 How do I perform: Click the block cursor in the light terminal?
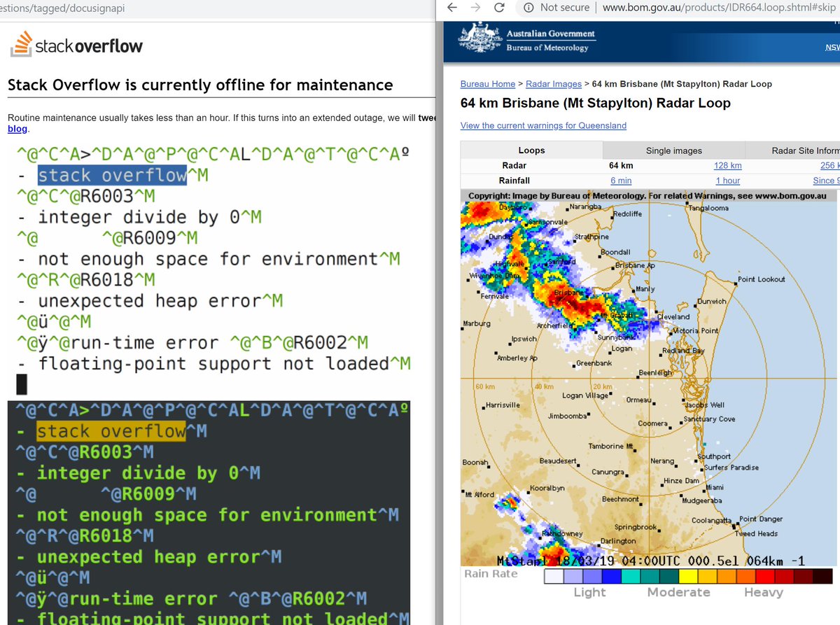coord(22,385)
